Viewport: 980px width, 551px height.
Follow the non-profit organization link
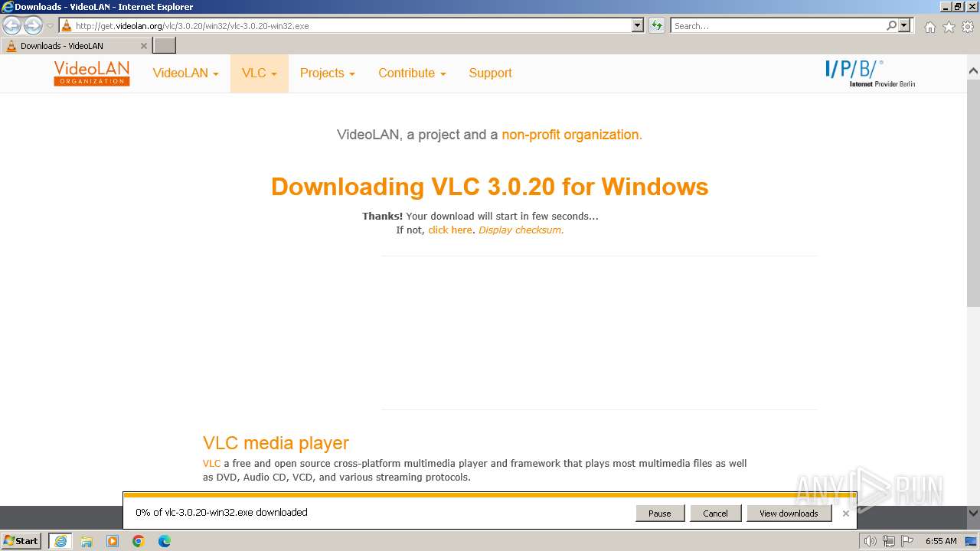coord(572,135)
